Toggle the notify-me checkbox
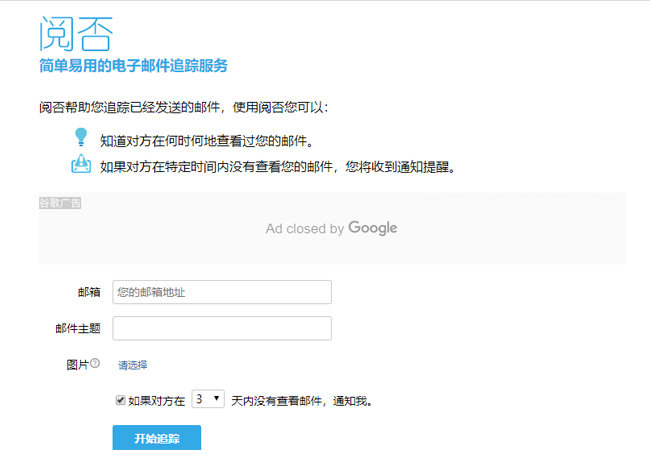Screen dimensions: 650x464 pos(121,400)
